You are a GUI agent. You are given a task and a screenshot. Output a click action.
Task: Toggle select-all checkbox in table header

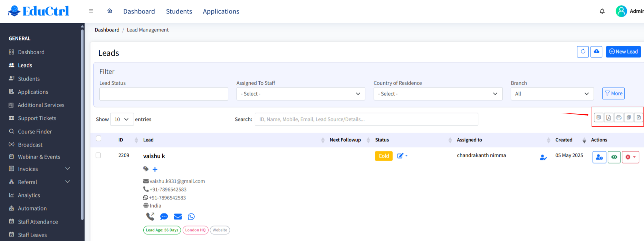pos(99,139)
